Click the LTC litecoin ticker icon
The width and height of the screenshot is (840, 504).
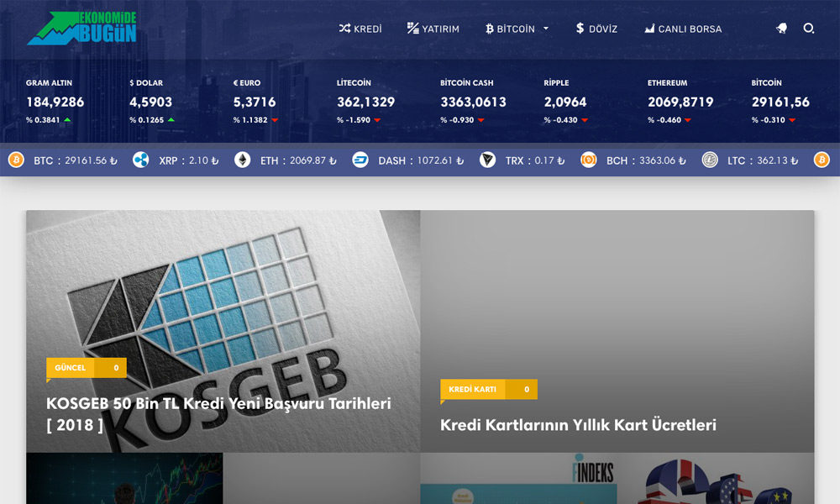710,160
